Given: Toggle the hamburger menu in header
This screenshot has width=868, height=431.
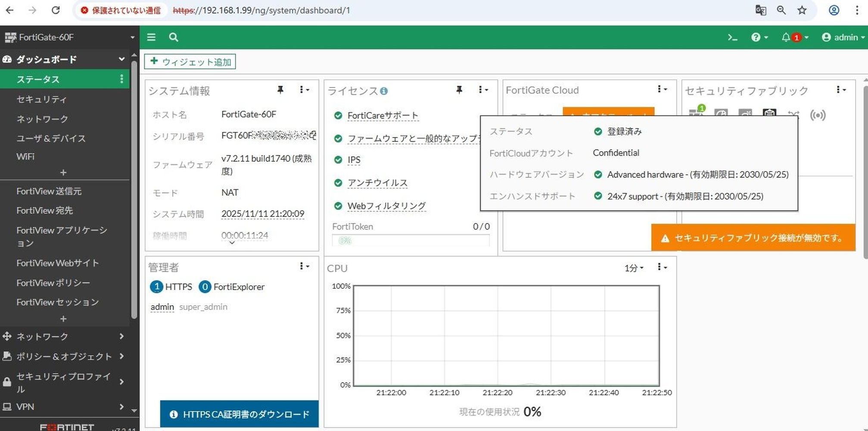Looking at the screenshot, I should 151,37.
